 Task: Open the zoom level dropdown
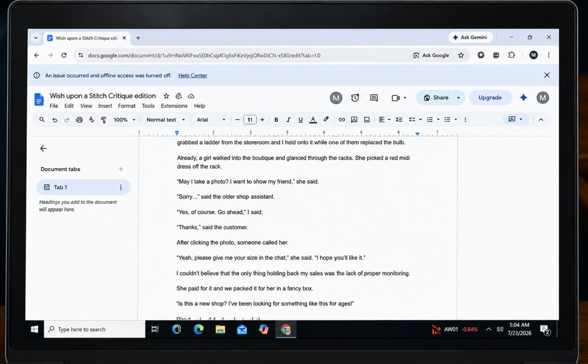coord(124,120)
